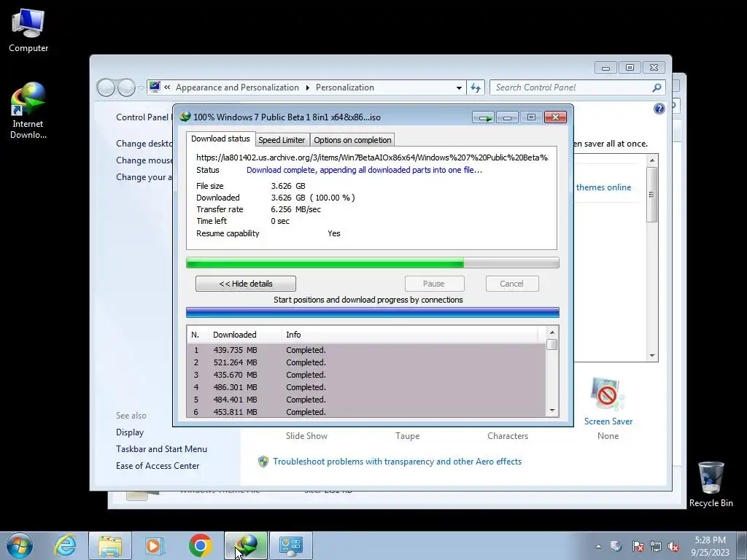Click connections list scroll down arrow
The height and width of the screenshot is (560, 747).
click(552, 411)
